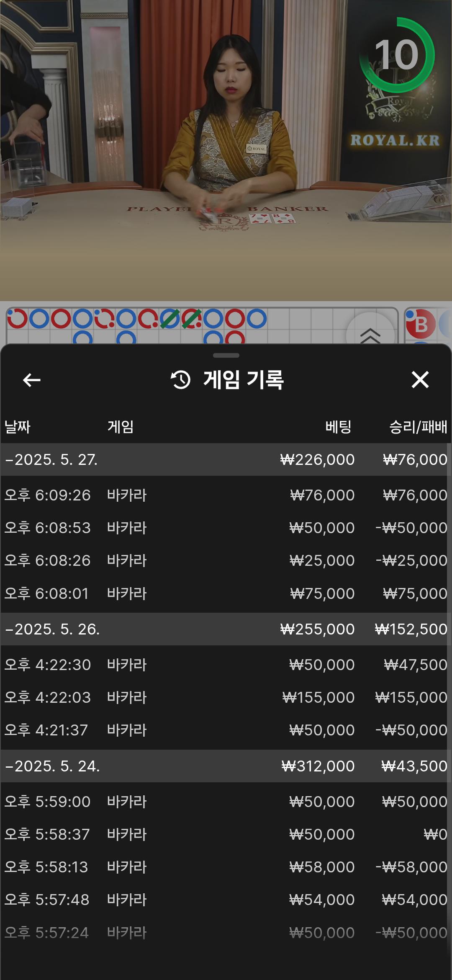Open the 오후 6:08:53 baccarat record
Screen dimensions: 452x980
(x=226, y=528)
